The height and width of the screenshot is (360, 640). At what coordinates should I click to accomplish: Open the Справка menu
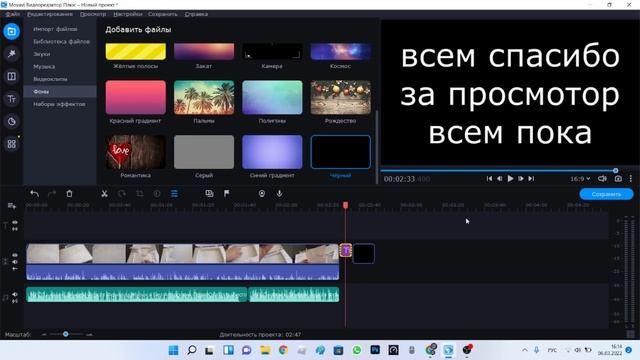coord(196,14)
